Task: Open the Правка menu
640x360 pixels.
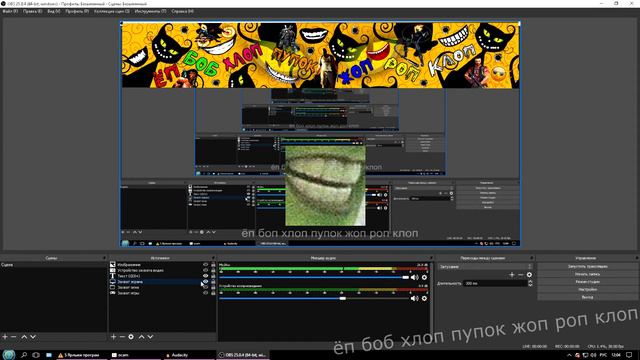Action: point(32,11)
